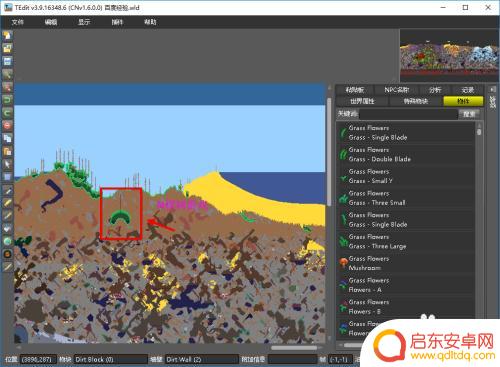Click the world minimap thumbnail

[x=449, y=55]
